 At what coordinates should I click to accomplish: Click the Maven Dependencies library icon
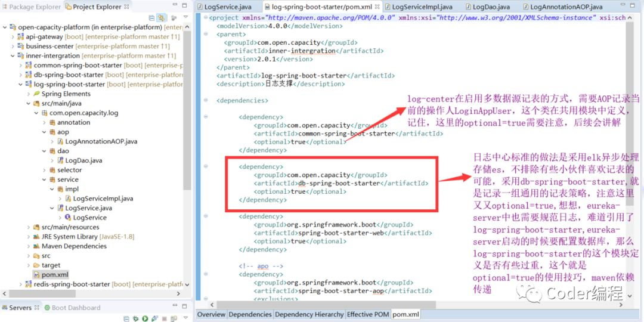point(36,246)
